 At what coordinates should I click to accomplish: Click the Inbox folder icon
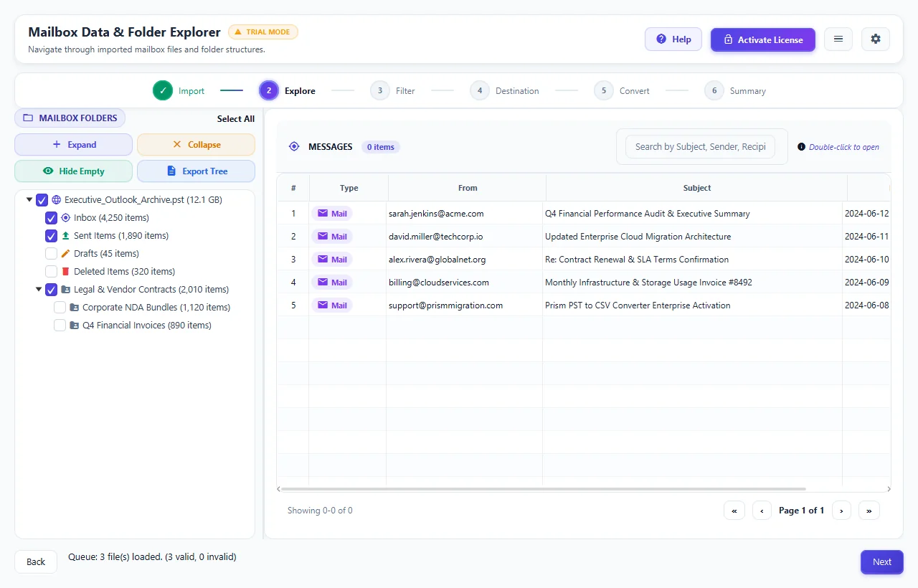point(66,217)
